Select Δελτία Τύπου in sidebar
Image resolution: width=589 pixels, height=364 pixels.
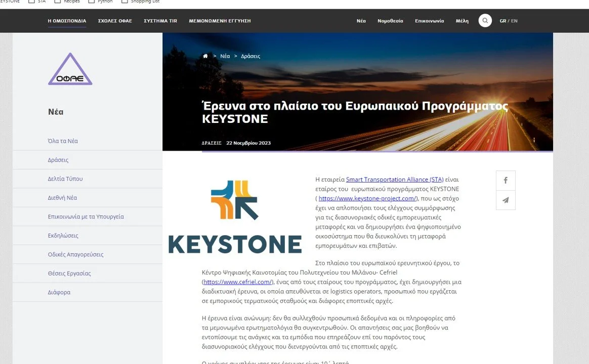pos(65,178)
